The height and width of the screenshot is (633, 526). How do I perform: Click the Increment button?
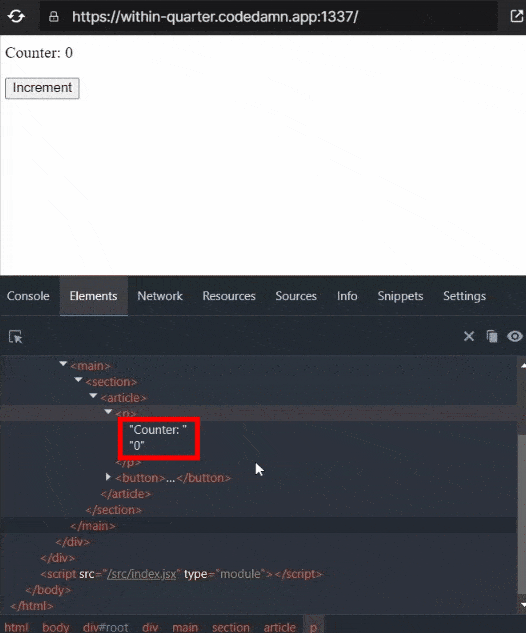pos(42,88)
